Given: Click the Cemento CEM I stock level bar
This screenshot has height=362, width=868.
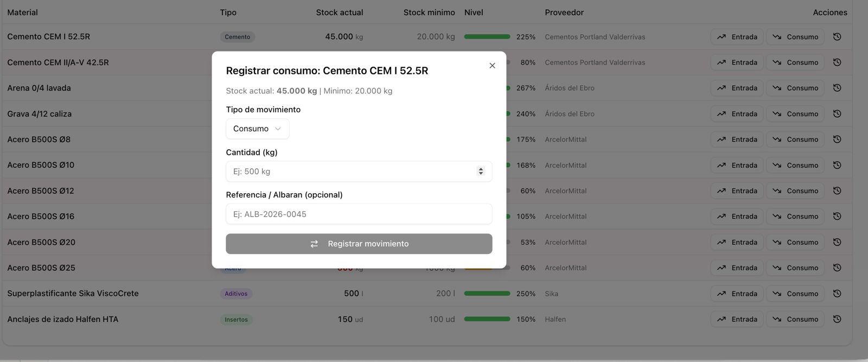Looking at the screenshot, I should 487,37.
